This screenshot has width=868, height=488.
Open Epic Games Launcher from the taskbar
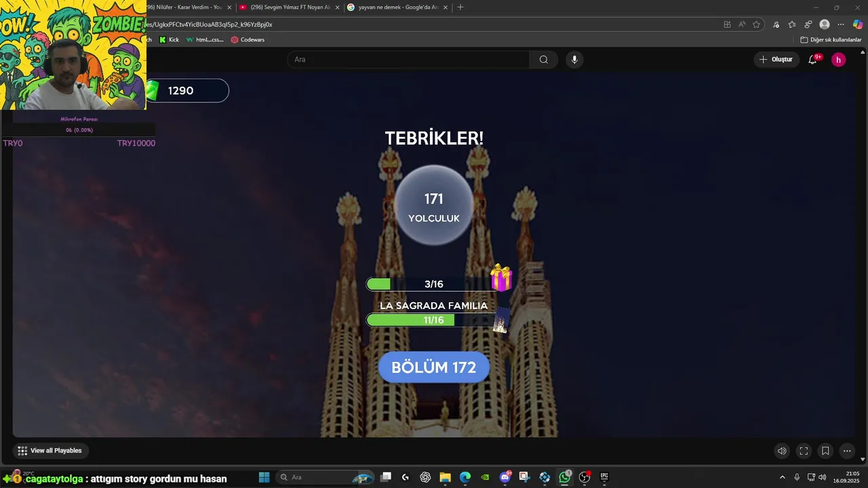604,477
